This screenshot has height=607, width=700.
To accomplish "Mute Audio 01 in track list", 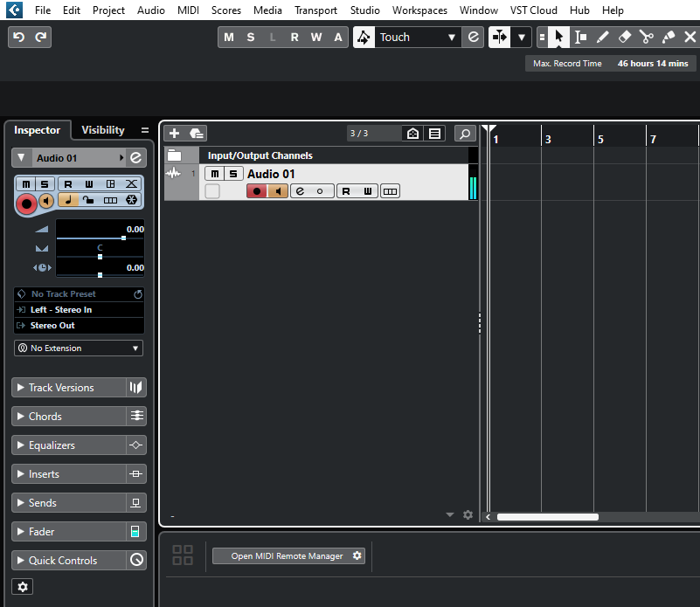I will pos(214,174).
